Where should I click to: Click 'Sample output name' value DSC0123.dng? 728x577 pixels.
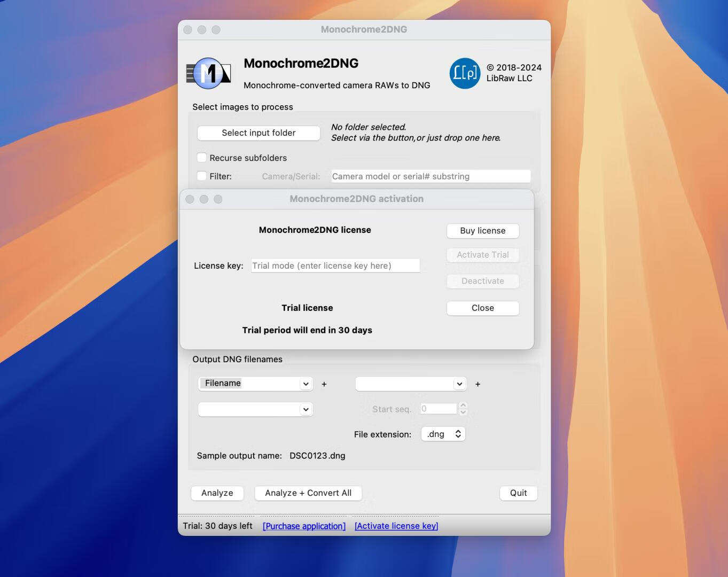317,456
